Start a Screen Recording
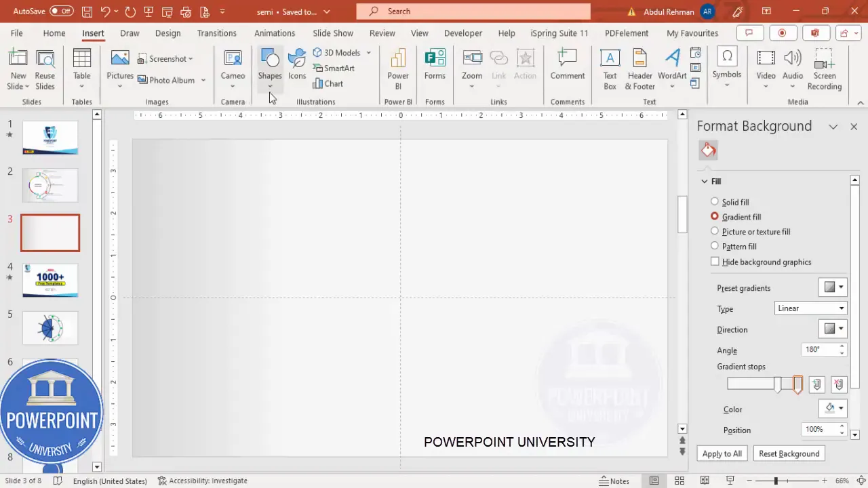868x488 pixels. coord(824,68)
